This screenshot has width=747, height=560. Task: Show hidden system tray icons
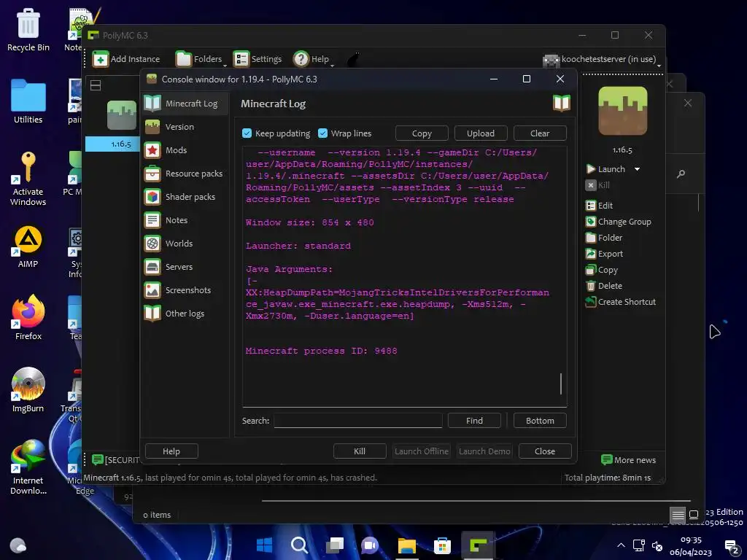click(x=621, y=545)
